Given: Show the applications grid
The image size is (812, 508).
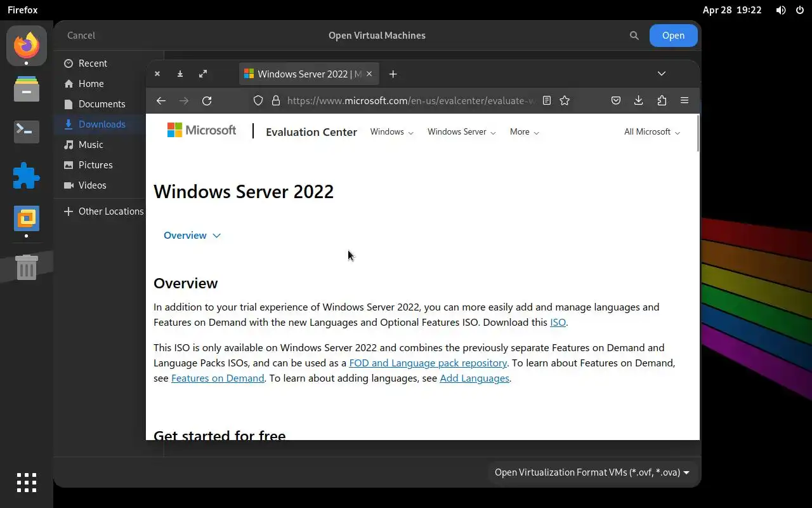Looking at the screenshot, I should pos(26,483).
